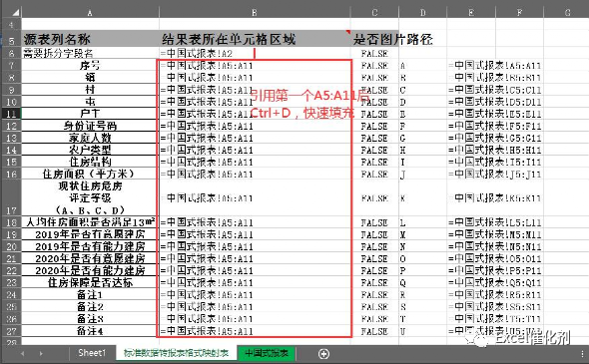Click the 源表列名称 header cell
Screen dimensions: 589x364
(x=90, y=39)
